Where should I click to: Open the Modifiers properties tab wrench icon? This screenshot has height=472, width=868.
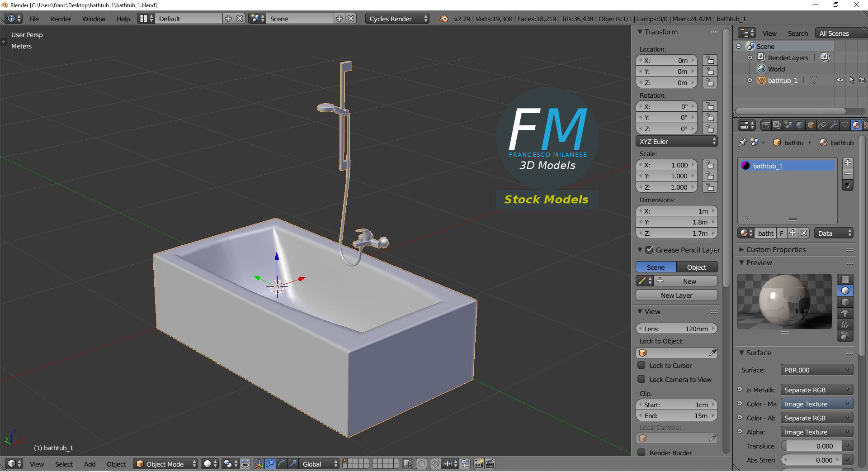(834, 125)
